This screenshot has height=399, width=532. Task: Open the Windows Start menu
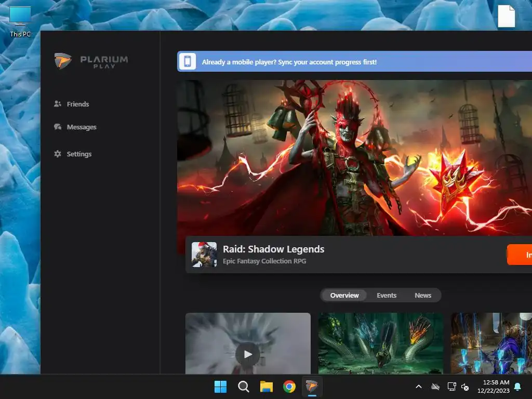220,387
